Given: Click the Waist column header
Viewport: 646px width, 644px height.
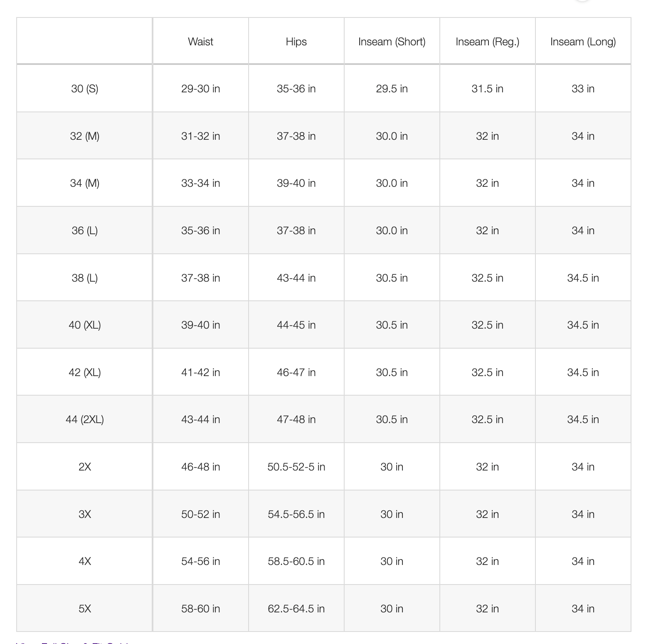Looking at the screenshot, I should 200,42.
